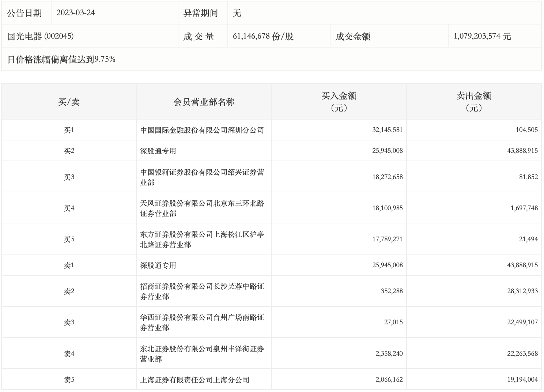This screenshot has width=544, height=392.
Task: Select 43,888,915 in the 买2 row
Action: point(522,151)
